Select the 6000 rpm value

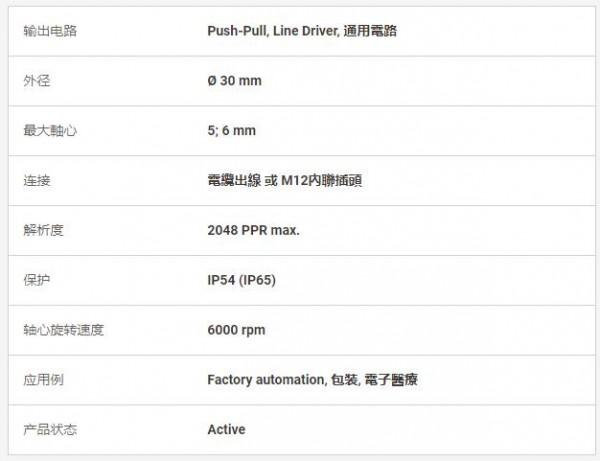pyautogui.click(x=236, y=330)
